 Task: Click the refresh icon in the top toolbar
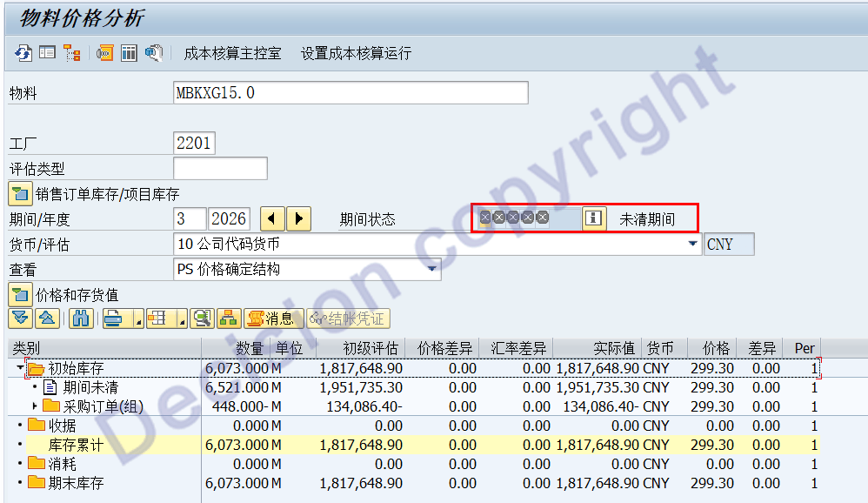pyautogui.click(x=23, y=53)
